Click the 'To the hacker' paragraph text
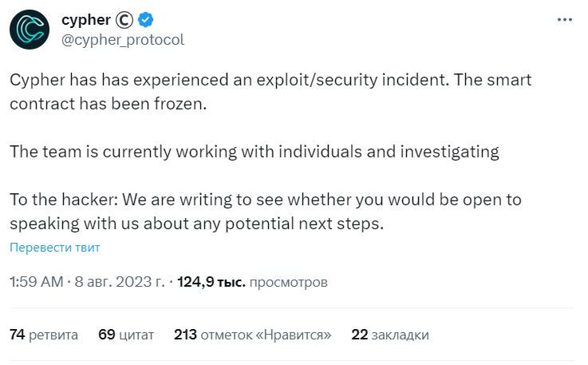The image size is (588, 365). [x=266, y=212]
